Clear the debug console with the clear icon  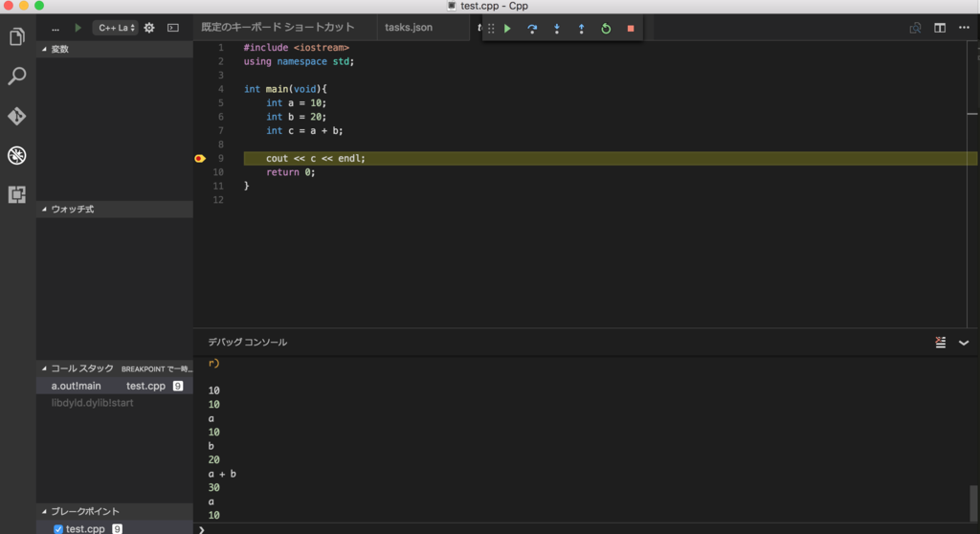point(940,342)
